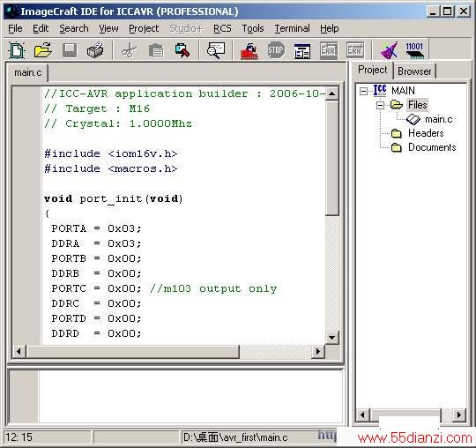Collapse the MAIN project tree node
Image resolution: width=476 pixels, height=448 pixels.
click(363, 91)
